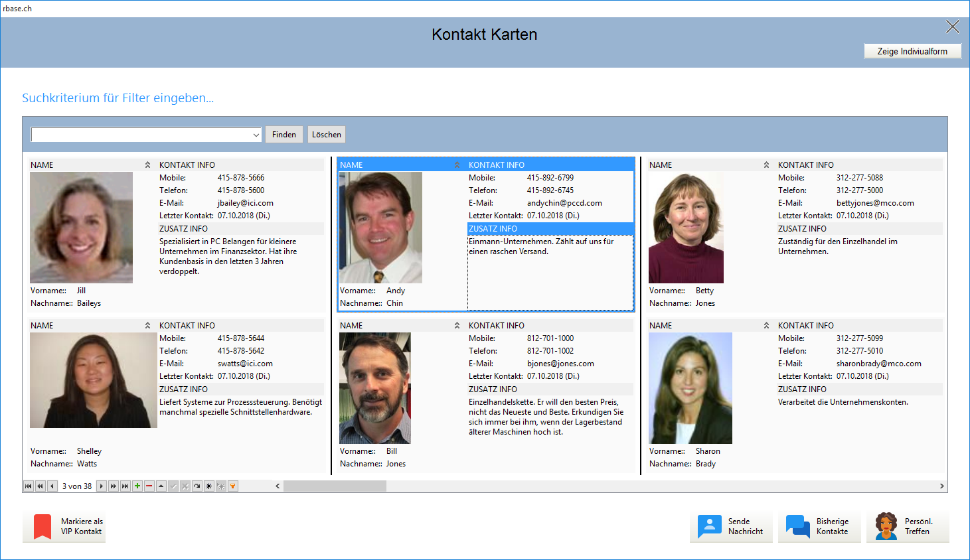
Task: Cancel edit with the X navigator icon
Action: (x=185, y=486)
